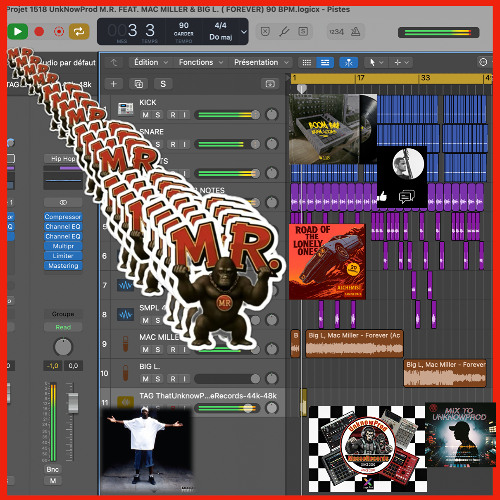The image size is (500, 500).
Task: Click the M mute button under Bnc
Action: click(x=53, y=481)
